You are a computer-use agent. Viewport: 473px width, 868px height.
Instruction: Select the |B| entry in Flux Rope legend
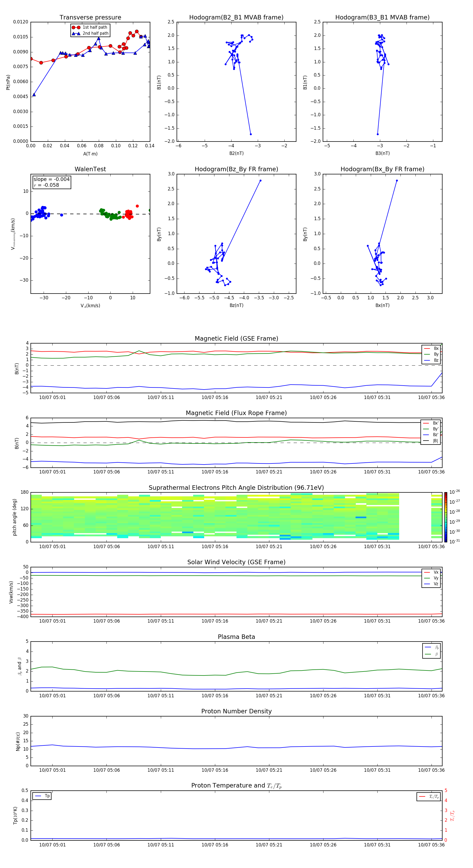(431, 441)
